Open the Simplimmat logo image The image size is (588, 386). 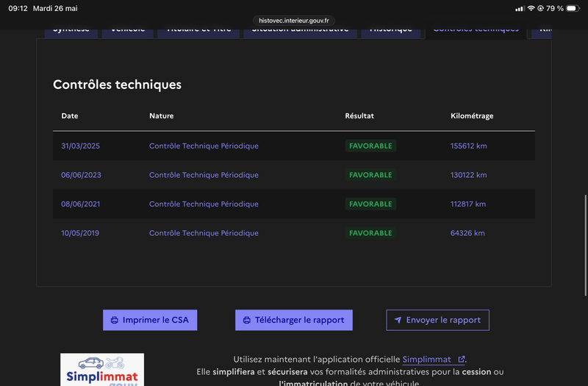click(102, 370)
